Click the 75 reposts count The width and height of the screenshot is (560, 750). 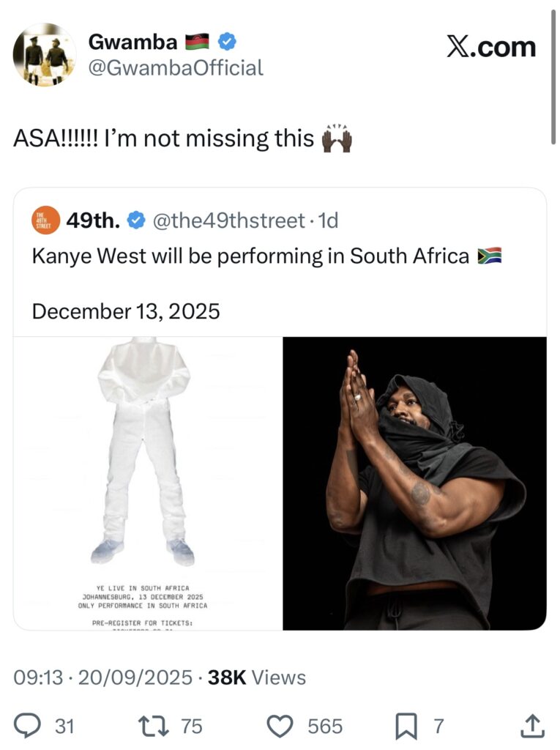[x=192, y=726]
